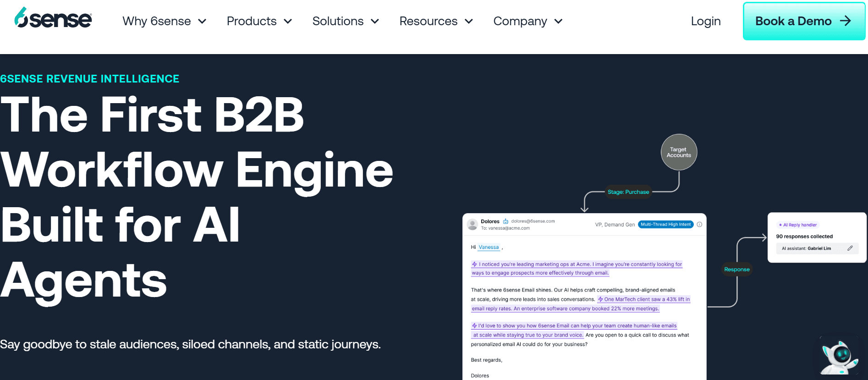Image resolution: width=868 pixels, height=380 pixels.
Task: Click the Target Accounts circle node
Action: tap(679, 152)
